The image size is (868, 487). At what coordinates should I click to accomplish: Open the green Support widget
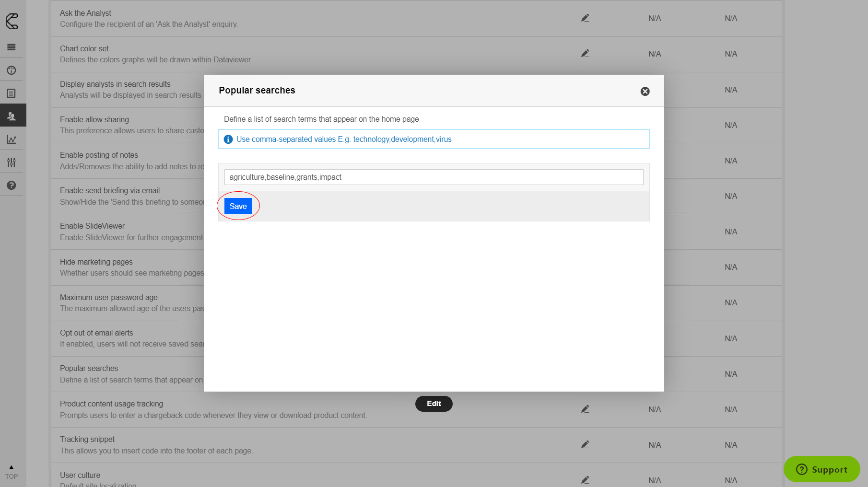(x=821, y=469)
